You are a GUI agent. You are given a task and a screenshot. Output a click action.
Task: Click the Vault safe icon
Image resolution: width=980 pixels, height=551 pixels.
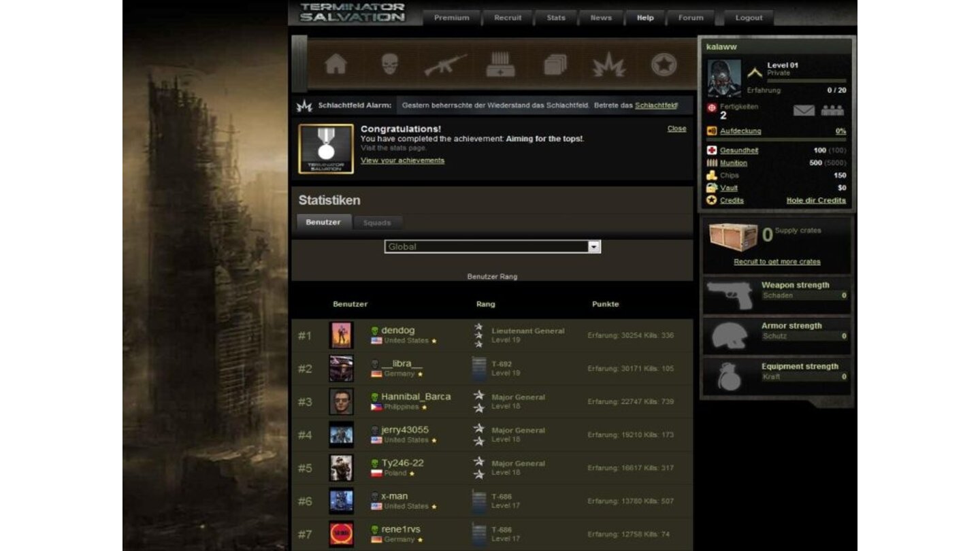coord(712,188)
